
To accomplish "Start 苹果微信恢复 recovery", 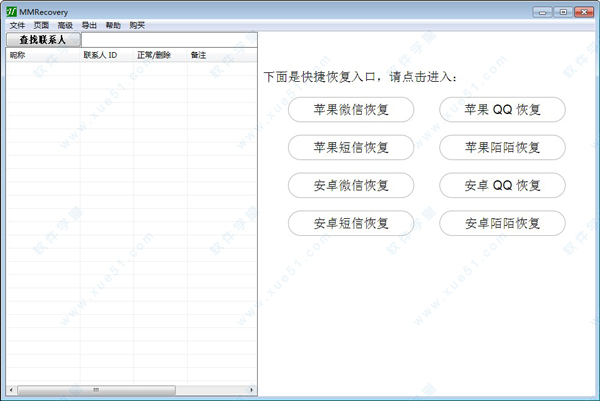I will pyautogui.click(x=351, y=110).
